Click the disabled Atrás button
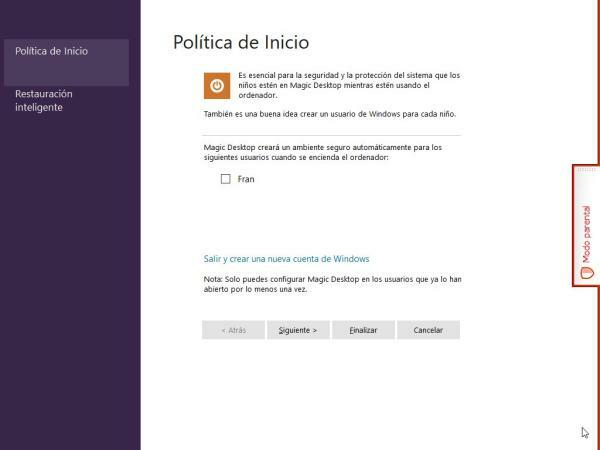 [233, 329]
